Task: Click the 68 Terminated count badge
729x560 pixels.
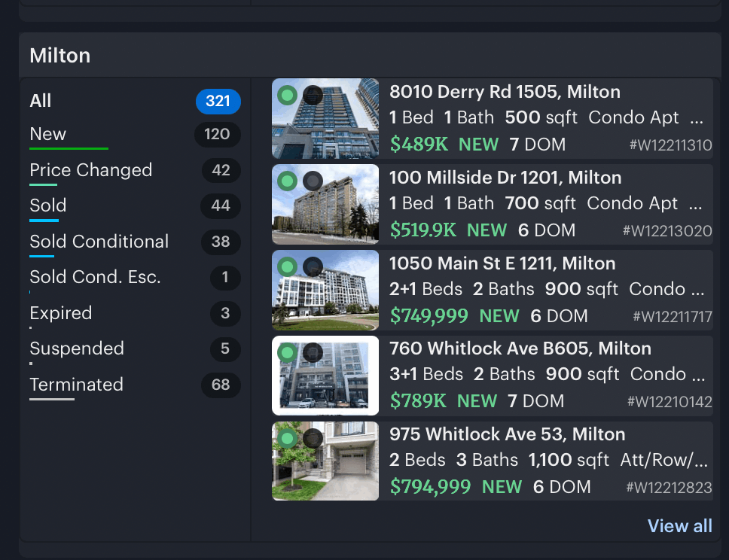Action: pos(221,385)
